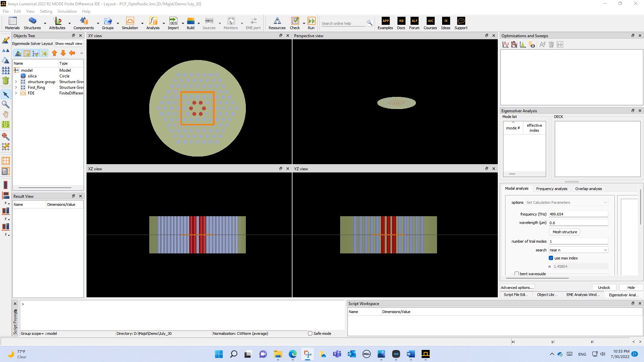Open the Simulation menu

67,11
